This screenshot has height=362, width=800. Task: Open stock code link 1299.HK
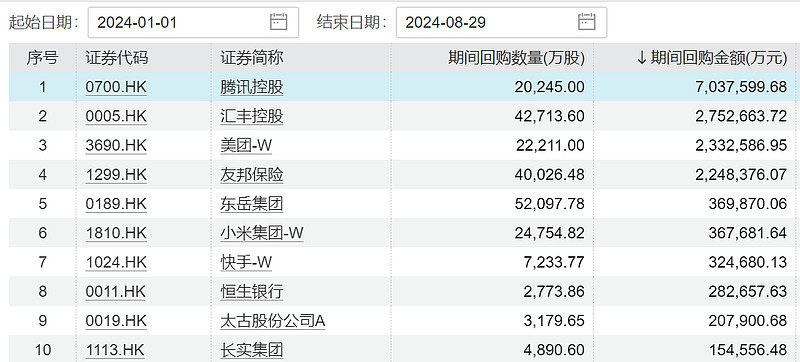pos(116,175)
